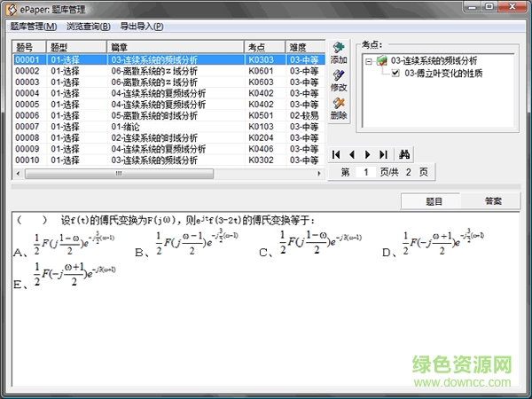
Task: Go to the first page of results
Action: click(x=337, y=154)
